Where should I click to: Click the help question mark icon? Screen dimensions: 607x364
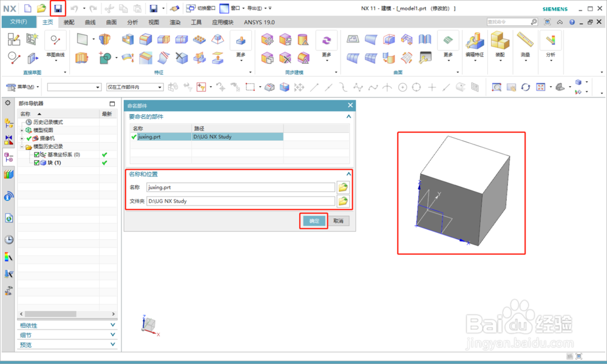pyautogui.click(x=572, y=22)
